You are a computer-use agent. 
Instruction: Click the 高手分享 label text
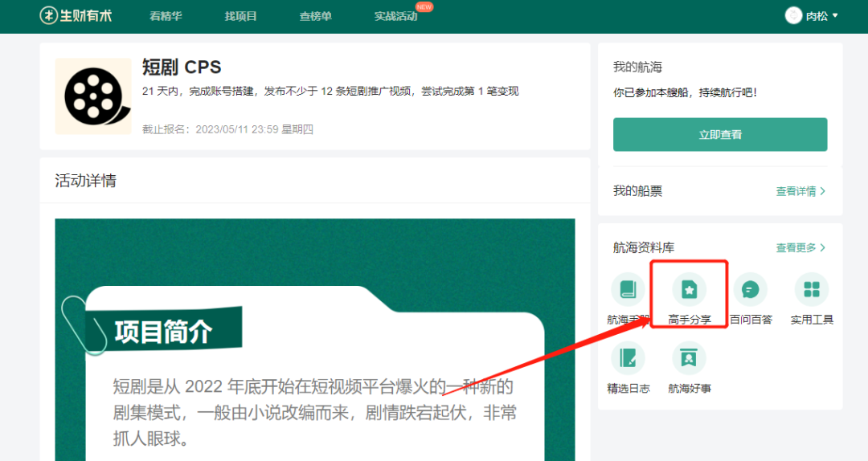(690, 320)
